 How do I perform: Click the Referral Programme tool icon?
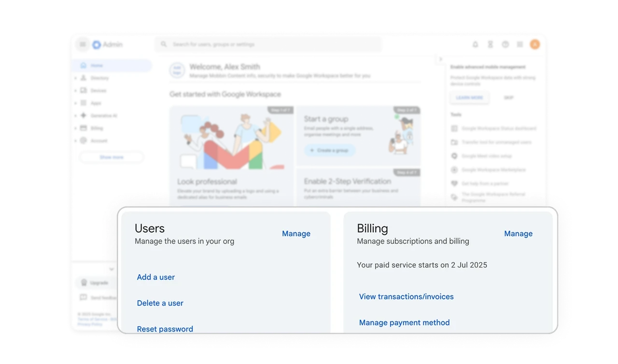click(454, 197)
